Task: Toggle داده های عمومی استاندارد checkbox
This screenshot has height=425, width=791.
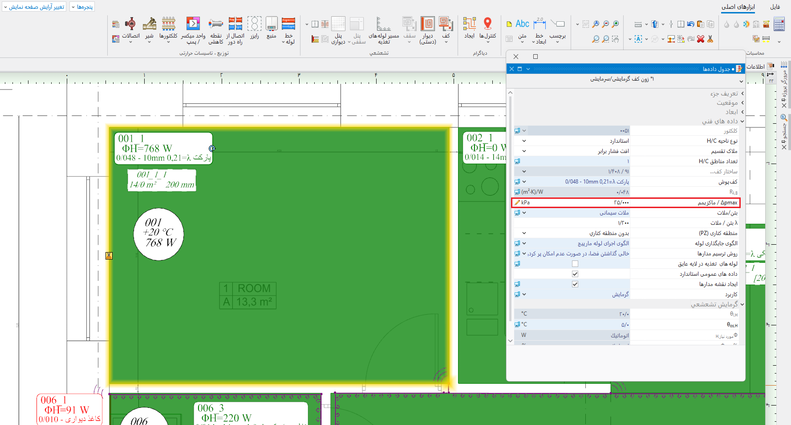Action: [574, 274]
